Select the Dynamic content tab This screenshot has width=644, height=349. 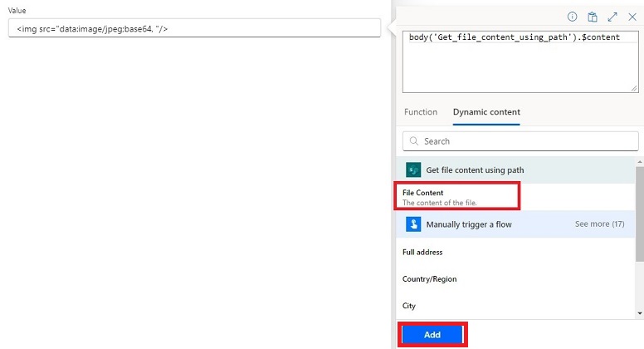point(486,112)
